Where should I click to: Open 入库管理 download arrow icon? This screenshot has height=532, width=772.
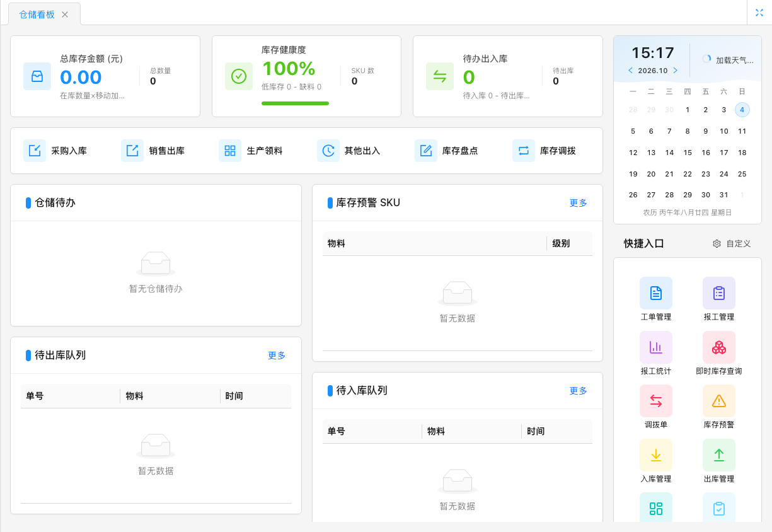pos(656,455)
